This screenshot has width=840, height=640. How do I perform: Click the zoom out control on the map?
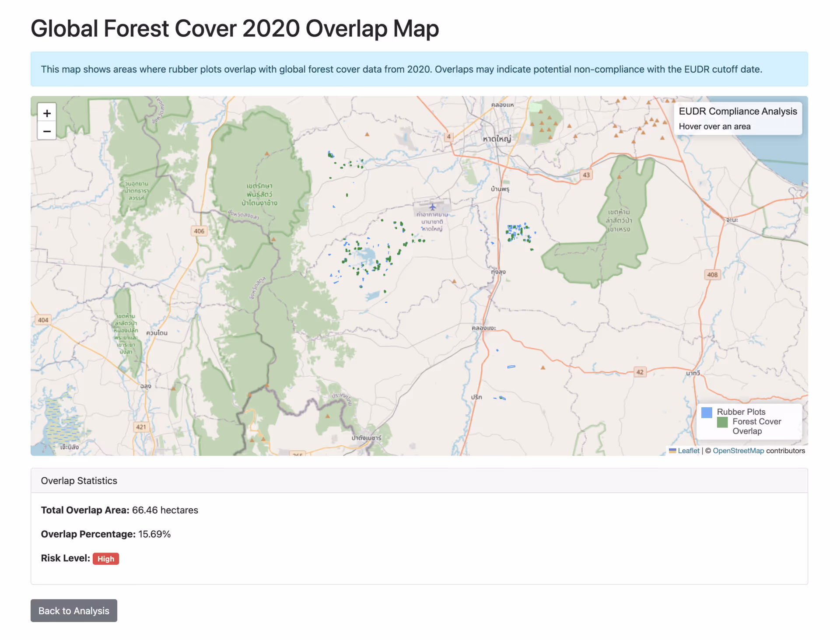tap(47, 131)
